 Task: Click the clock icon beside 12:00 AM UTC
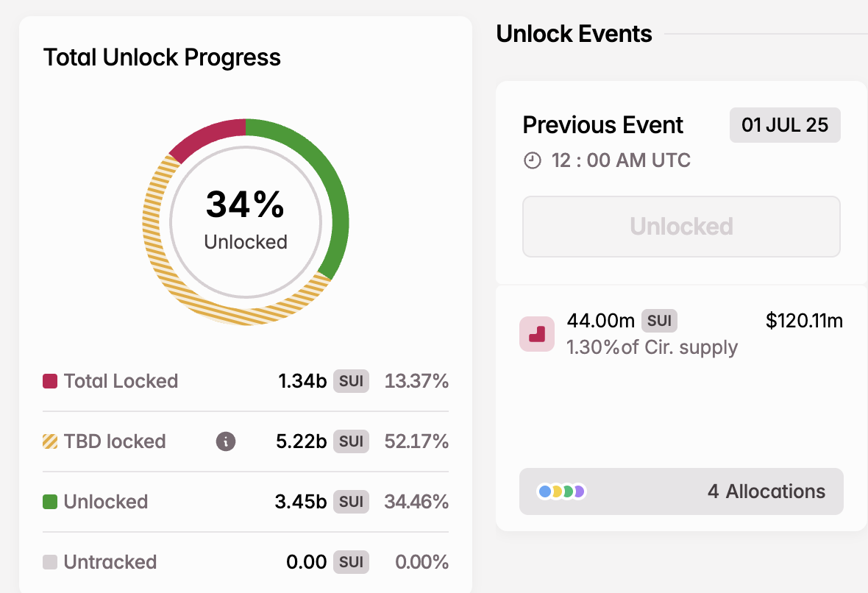(532, 160)
